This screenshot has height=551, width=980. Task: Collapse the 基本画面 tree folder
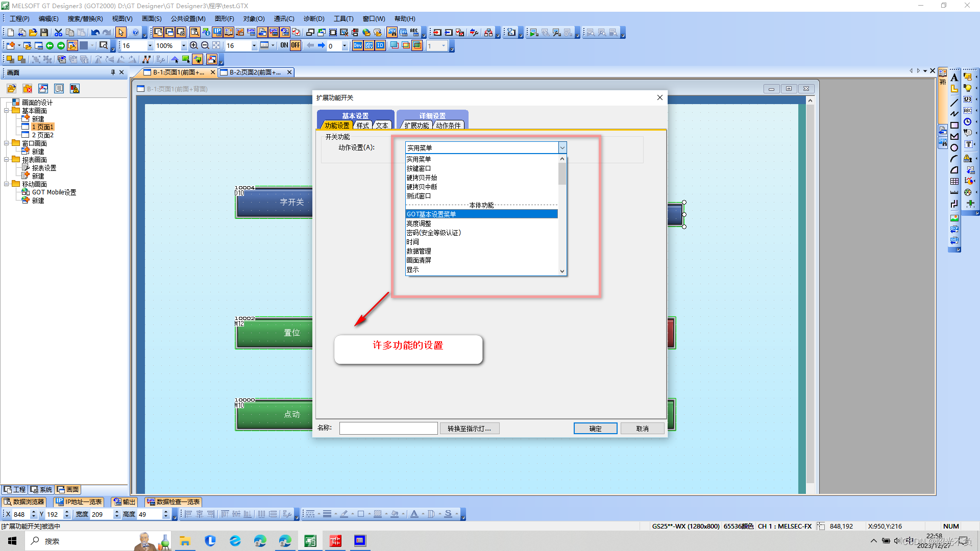(x=7, y=111)
